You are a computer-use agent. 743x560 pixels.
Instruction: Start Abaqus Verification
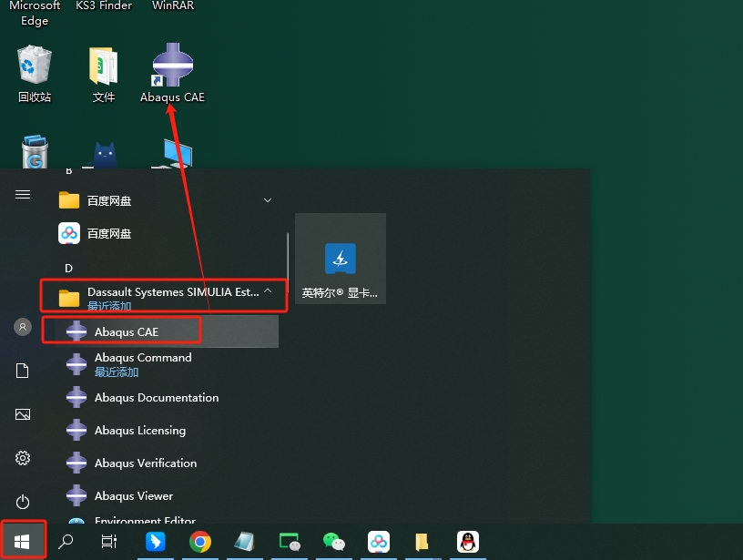146,463
